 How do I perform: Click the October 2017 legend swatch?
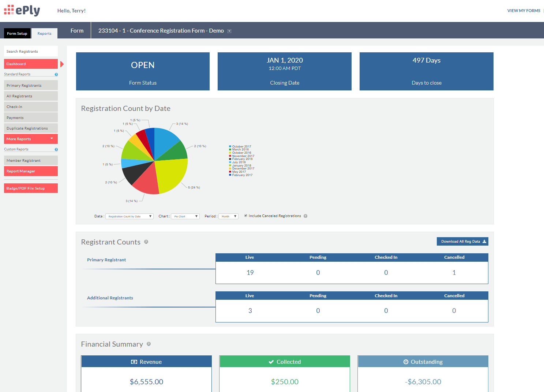(x=230, y=146)
